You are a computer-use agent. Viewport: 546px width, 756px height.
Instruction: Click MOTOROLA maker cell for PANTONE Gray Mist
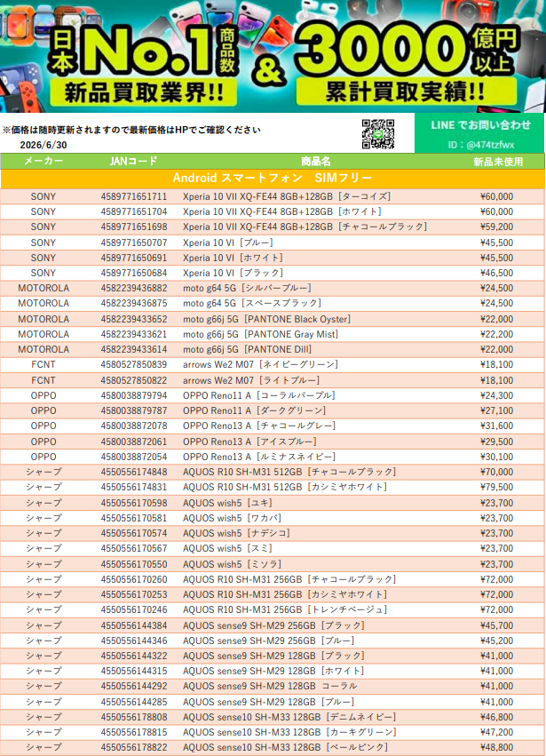click(x=44, y=334)
